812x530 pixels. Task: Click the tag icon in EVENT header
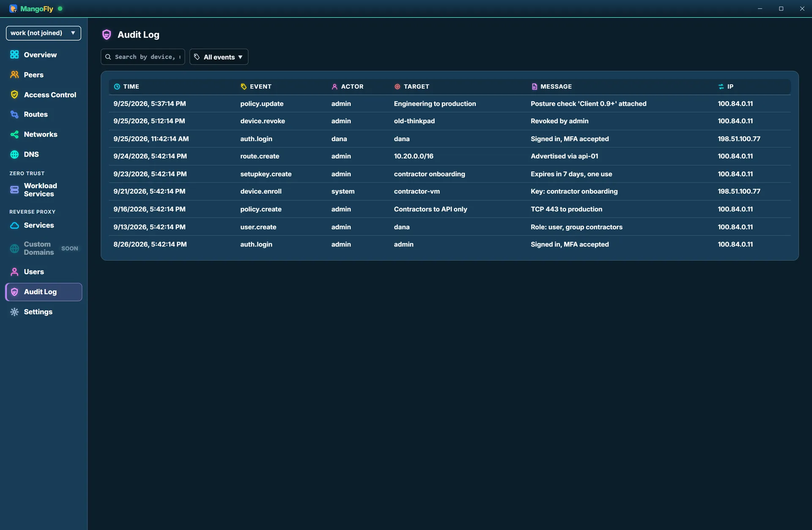tap(244, 87)
